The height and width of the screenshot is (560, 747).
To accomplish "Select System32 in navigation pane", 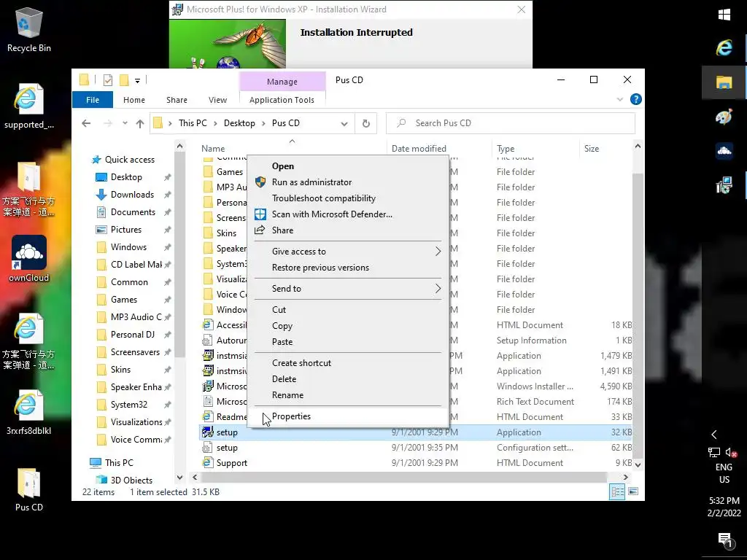I will coord(128,404).
